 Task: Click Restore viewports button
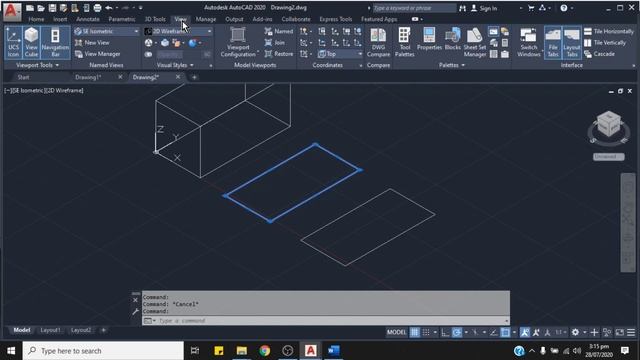pos(279,54)
